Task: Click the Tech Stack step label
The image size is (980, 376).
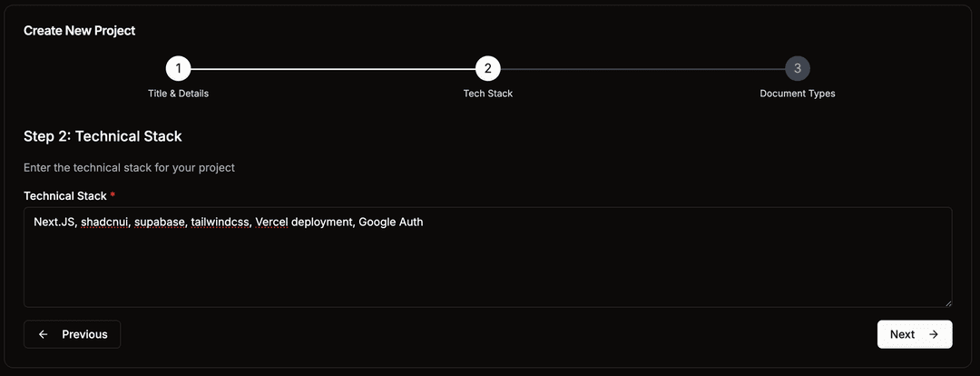Action: [x=487, y=94]
